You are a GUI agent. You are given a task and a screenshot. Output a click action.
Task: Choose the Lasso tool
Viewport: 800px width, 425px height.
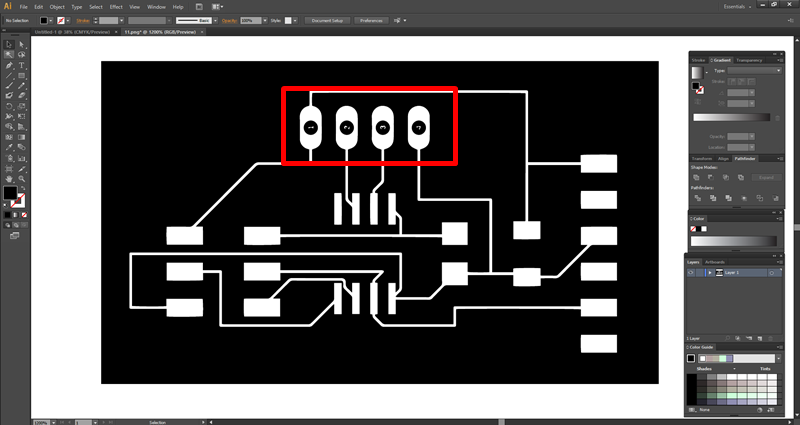22,55
